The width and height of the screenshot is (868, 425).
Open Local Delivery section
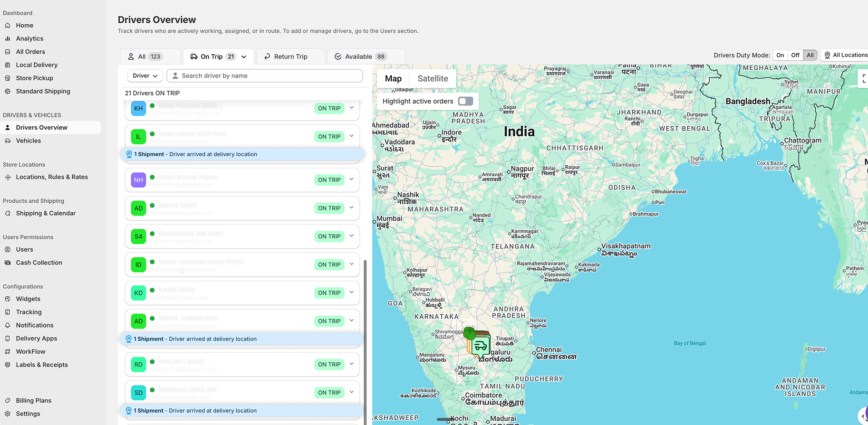pos(37,65)
